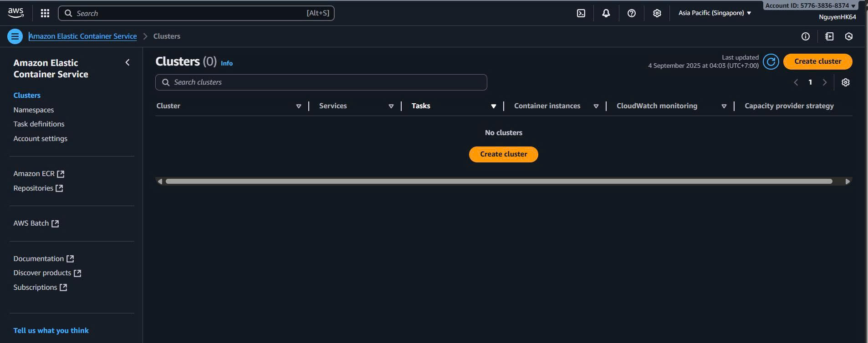
Task: Open the Discover products link
Action: click(42, 273)
